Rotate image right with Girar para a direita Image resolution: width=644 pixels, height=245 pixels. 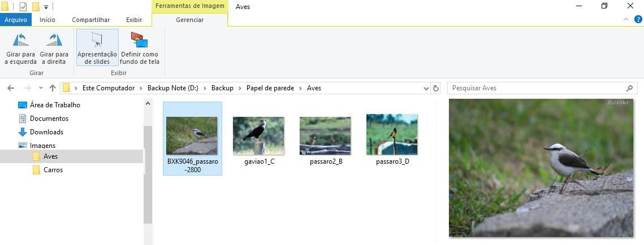(x=54, y=48)
